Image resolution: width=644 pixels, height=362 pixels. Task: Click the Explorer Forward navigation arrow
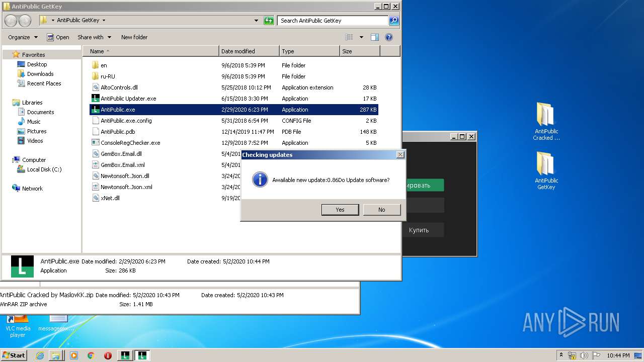[25, 21]
